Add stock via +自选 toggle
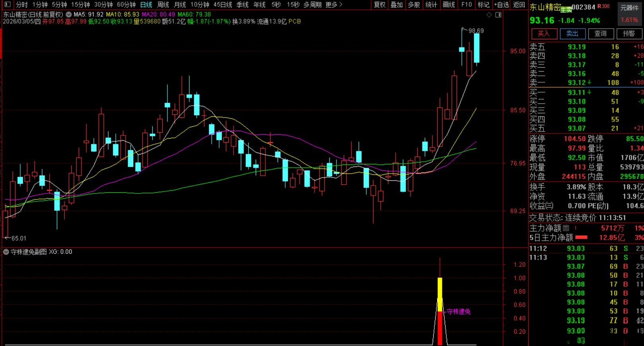This screenshot has height=346, width=644. 501,5
